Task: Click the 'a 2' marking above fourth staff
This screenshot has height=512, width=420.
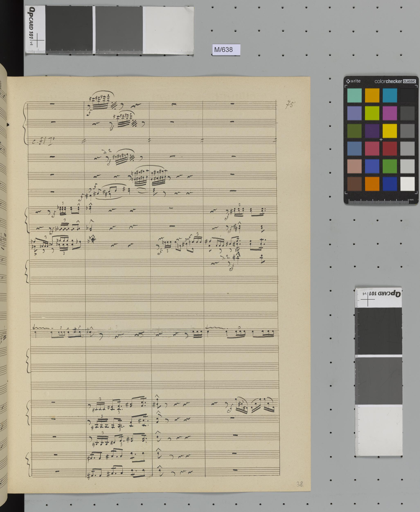Action: [x=107, y=152]
